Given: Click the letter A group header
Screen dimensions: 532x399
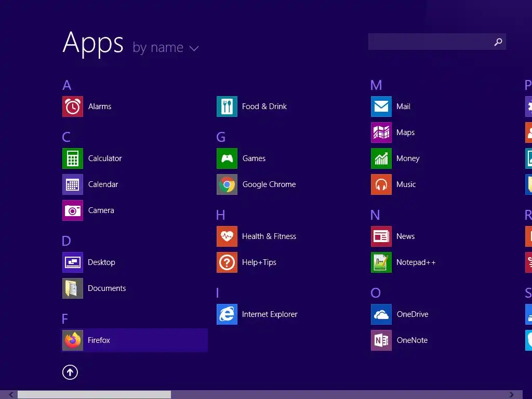Looking at the screenshot, I should (67, 85).
